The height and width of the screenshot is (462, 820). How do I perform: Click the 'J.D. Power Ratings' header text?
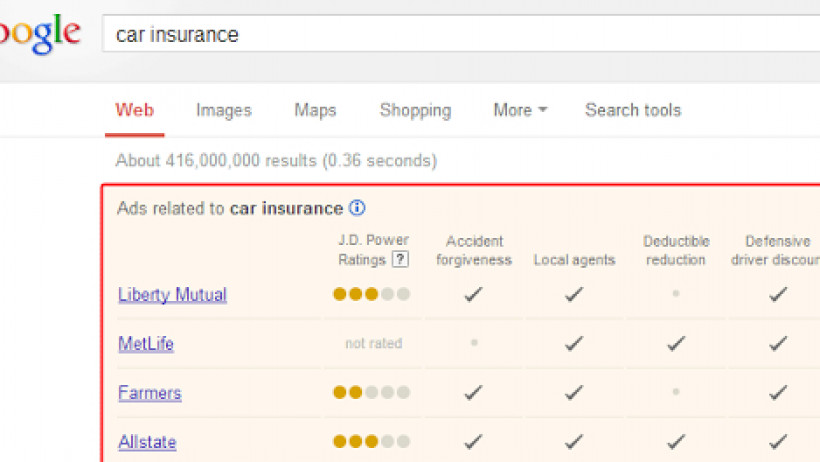[x=371, y=250]
